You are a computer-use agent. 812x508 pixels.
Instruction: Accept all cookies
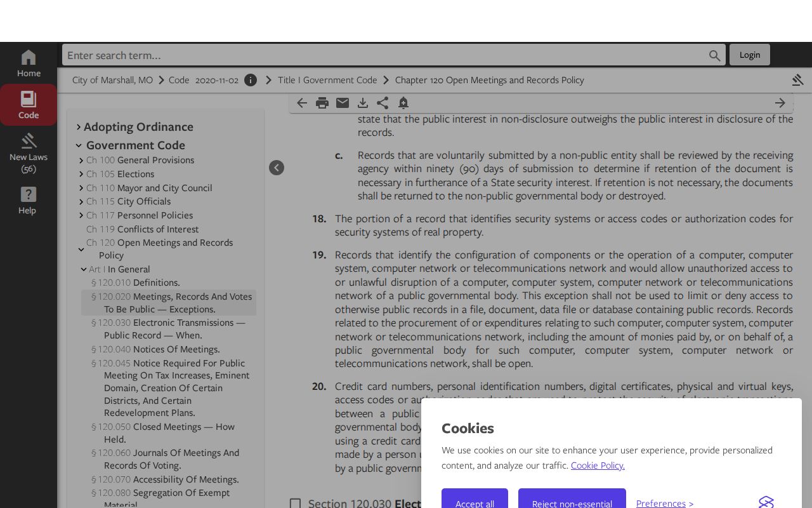tap(475, 499)
